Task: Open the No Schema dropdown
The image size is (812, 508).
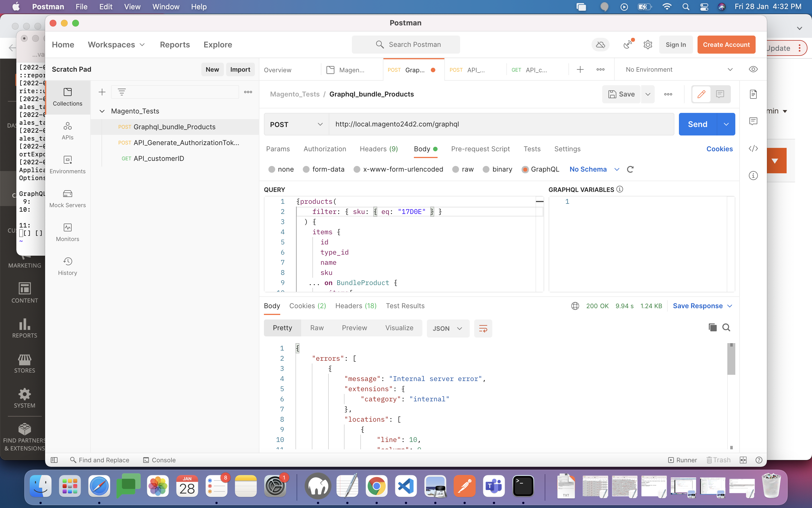Action: 594,169
